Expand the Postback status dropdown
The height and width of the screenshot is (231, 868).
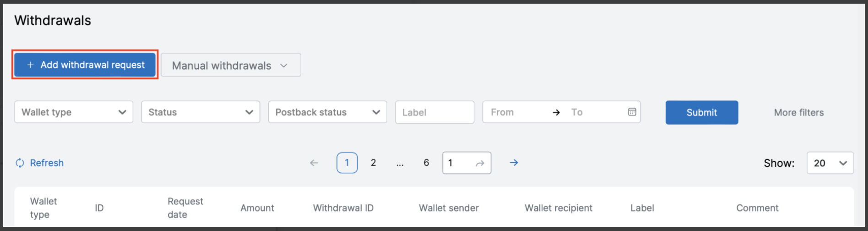click(x=327, y=112)
